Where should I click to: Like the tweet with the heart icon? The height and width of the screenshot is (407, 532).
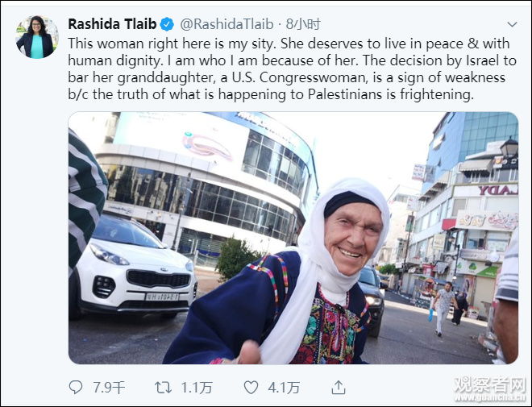[251, 388]
